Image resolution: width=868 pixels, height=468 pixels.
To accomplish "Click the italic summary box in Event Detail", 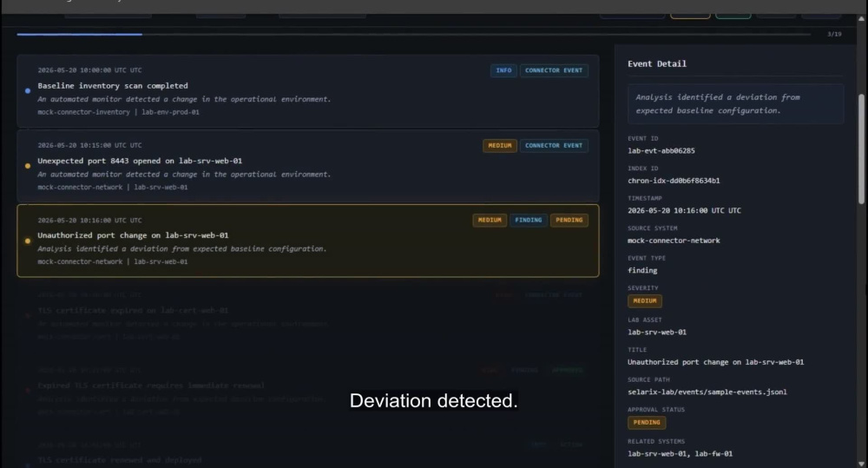I will point(736,103).
